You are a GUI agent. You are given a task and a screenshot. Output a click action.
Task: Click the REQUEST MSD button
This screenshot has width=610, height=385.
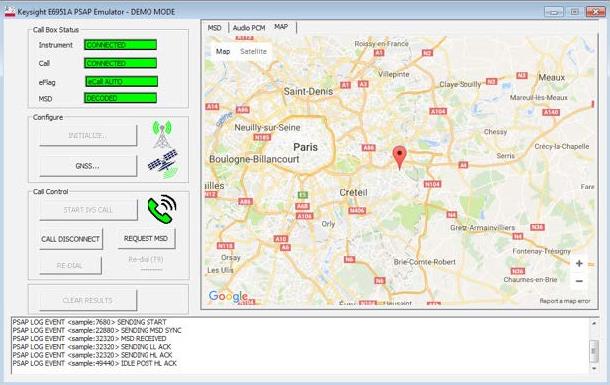(x=146, y=238)
